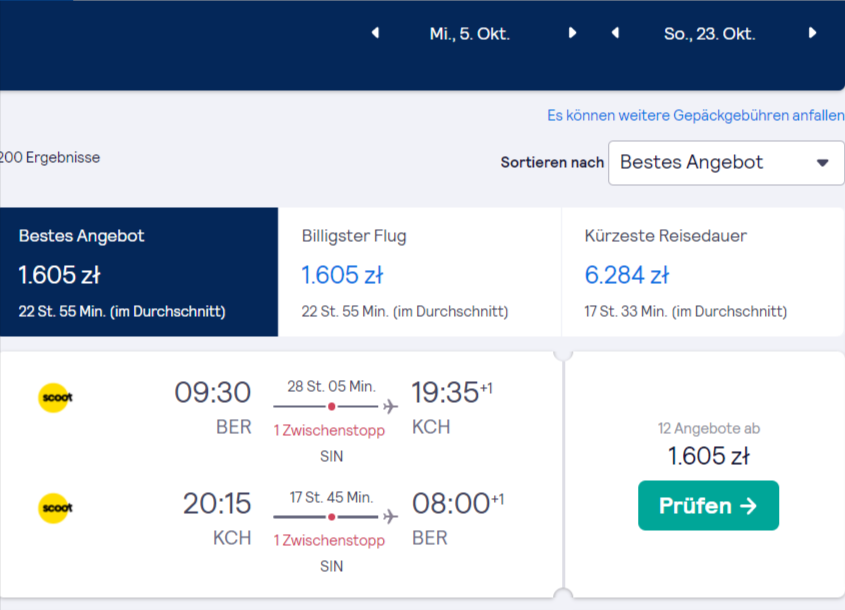Click the Scoot logo on the return flight

pos(55,508)
